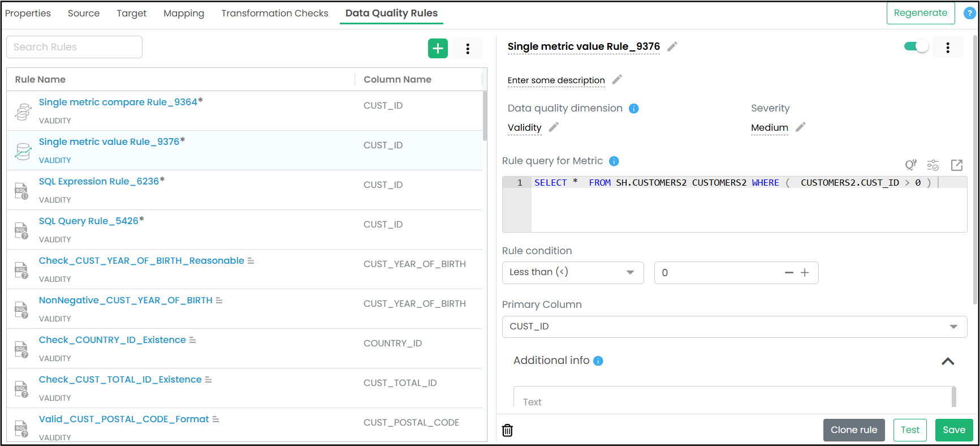Open the rules list three-dot menu

tap(468, 49)
